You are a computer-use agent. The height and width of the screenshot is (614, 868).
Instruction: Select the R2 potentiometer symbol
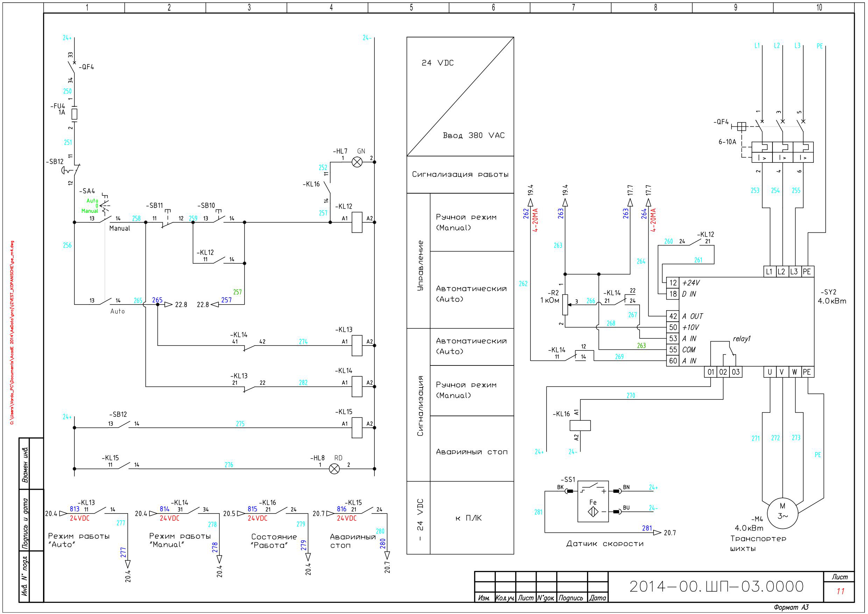pos(565,305)
